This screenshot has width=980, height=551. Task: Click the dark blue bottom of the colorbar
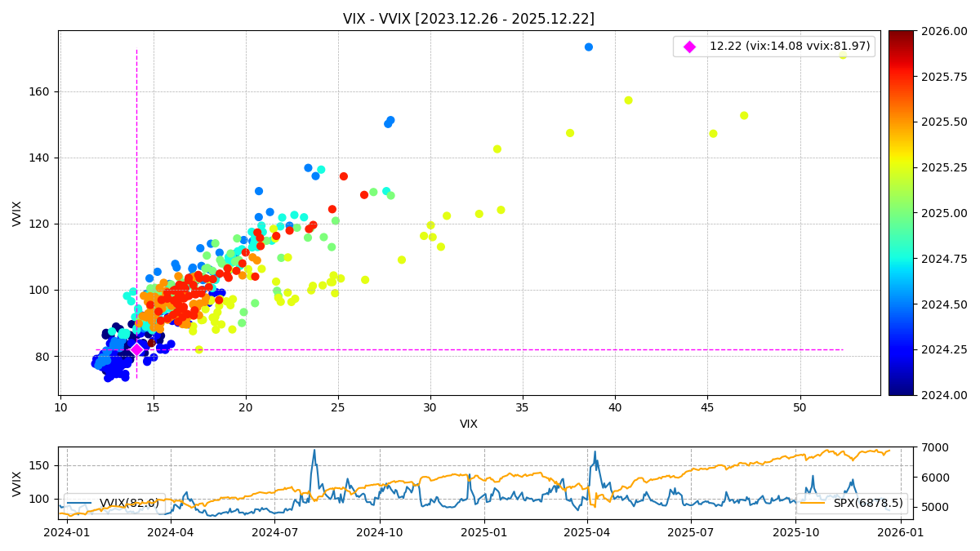[901, 391]
